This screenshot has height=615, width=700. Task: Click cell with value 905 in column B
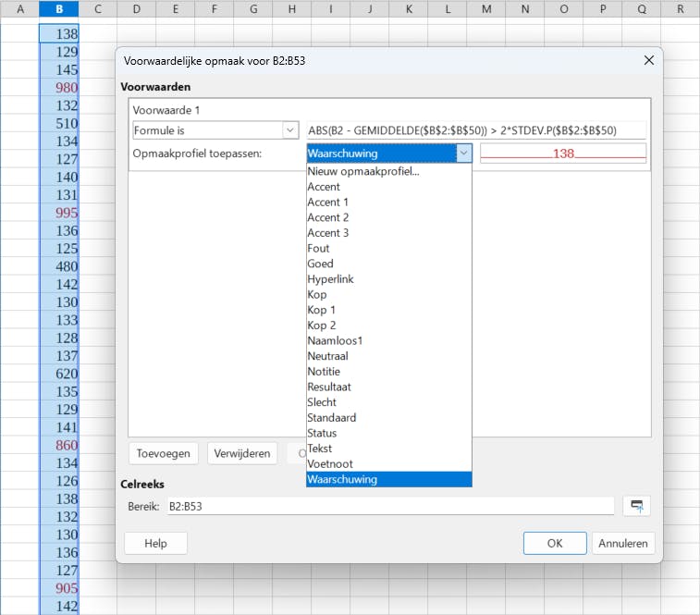[x=59, y=588]
